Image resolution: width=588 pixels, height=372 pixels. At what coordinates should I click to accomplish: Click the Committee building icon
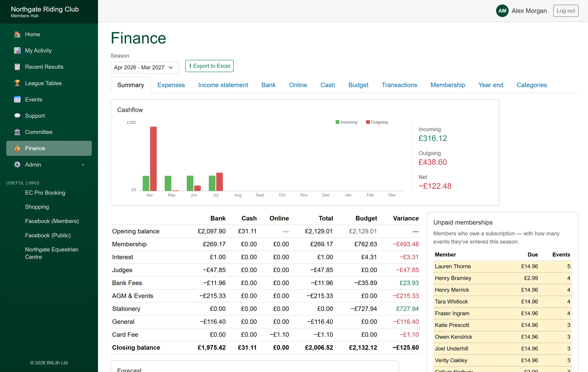17,132
